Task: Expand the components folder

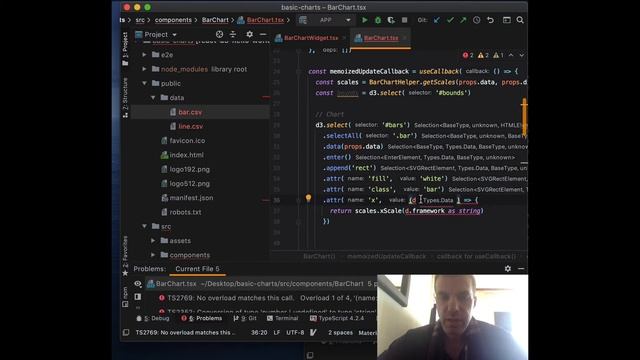Action: [x=153, y=255]
